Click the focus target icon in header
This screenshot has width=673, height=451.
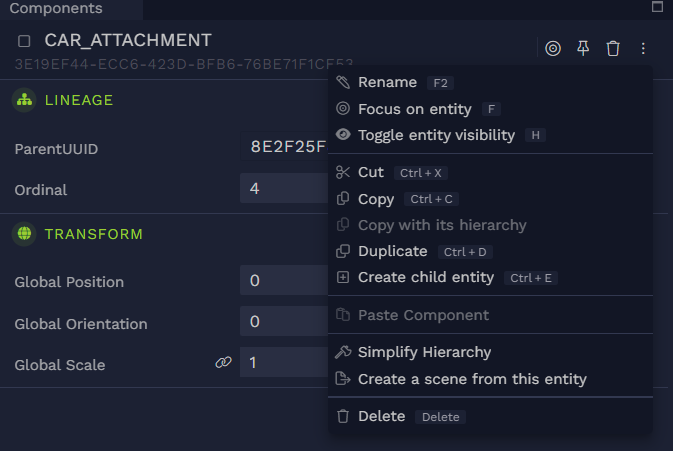(553, 48)
